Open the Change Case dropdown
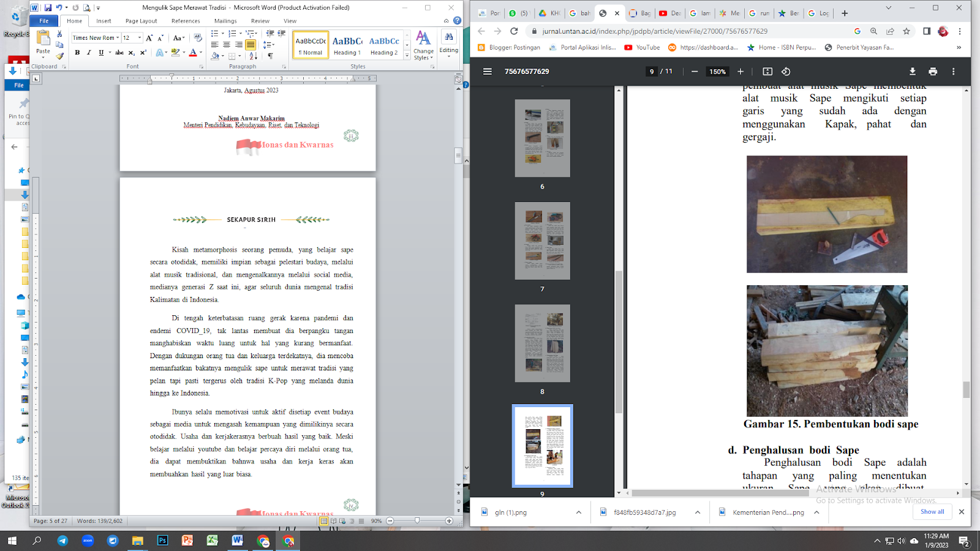Viewport: 980px width, 551px height. (179, 38)
